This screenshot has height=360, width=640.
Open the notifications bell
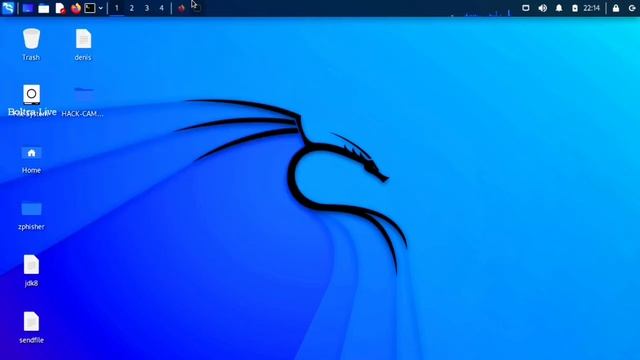coord(559,8)
